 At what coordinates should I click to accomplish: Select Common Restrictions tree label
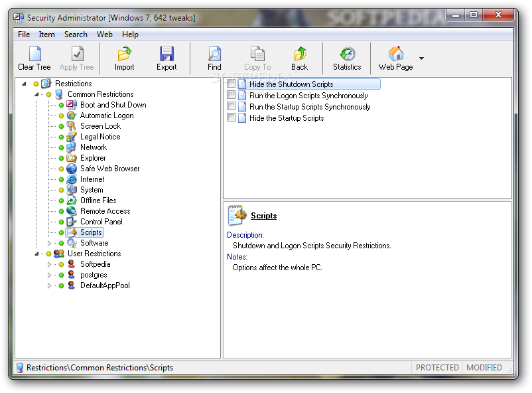(100, 94)
